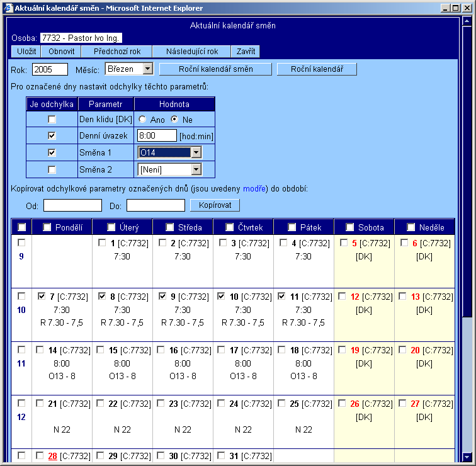Click the Osoba field 7732 - Pastor Ivo Ing.
476x466 pixels.
tap(81, 38)
